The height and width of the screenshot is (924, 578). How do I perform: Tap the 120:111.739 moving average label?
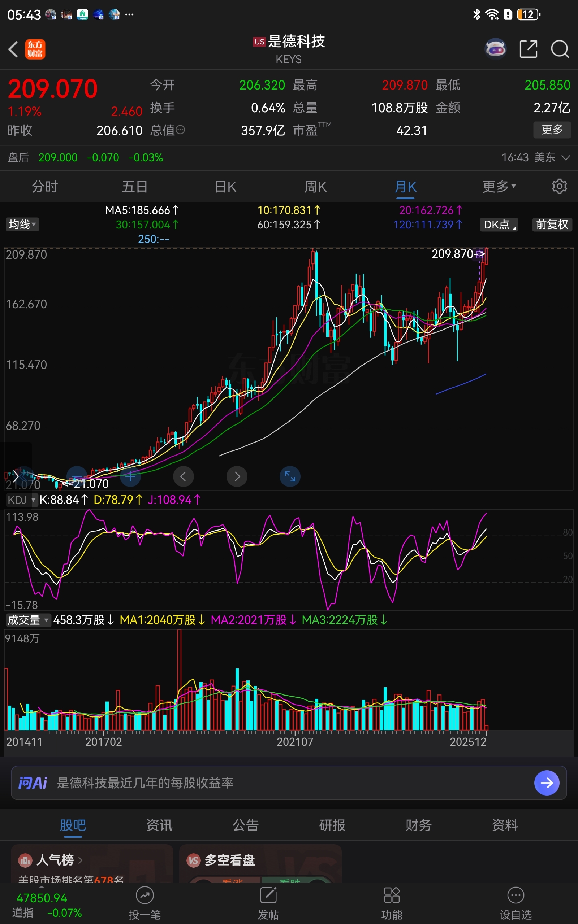tap(428, 225)
